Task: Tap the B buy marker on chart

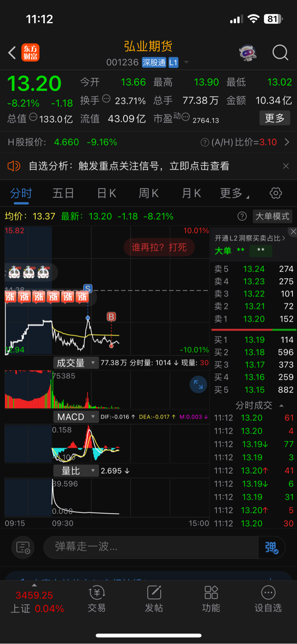Action: (x=111, y=317)
